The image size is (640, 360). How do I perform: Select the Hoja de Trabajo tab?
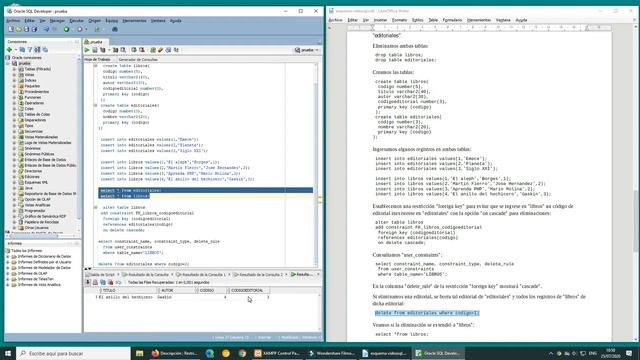[x=98, y=60]
